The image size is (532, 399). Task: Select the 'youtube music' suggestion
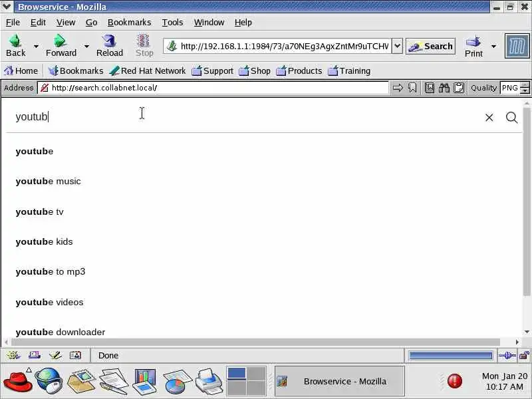click(48, 182)
